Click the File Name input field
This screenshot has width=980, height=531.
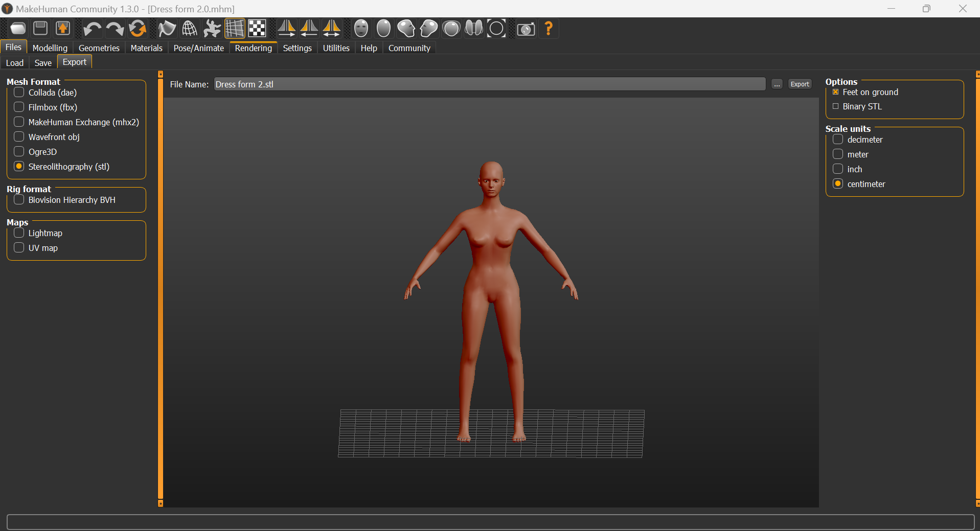pyautogui.click(x=490, y=84)
